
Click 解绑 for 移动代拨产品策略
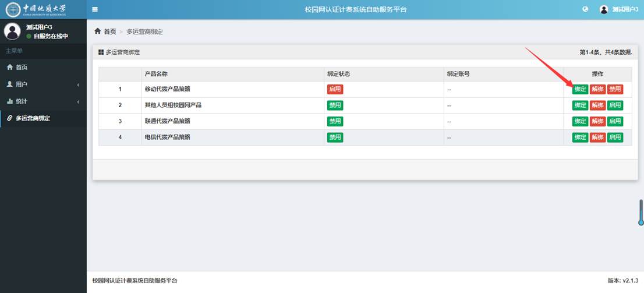click(x=597, y=89)
